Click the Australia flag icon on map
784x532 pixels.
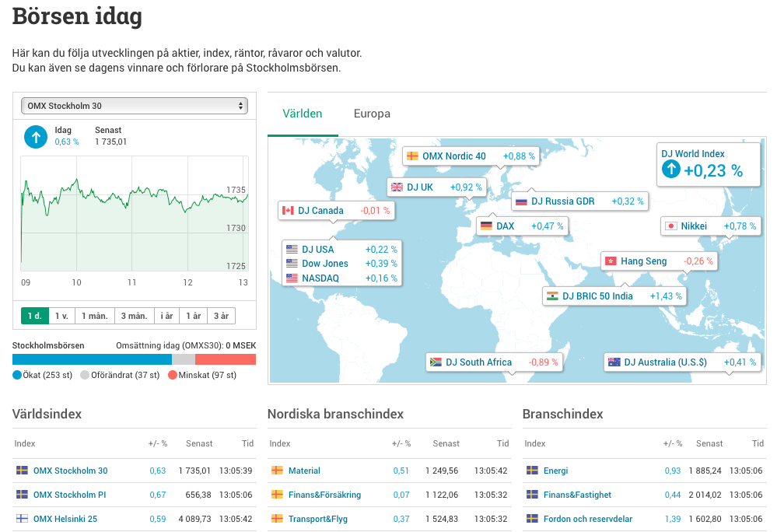tap(614, 362)
